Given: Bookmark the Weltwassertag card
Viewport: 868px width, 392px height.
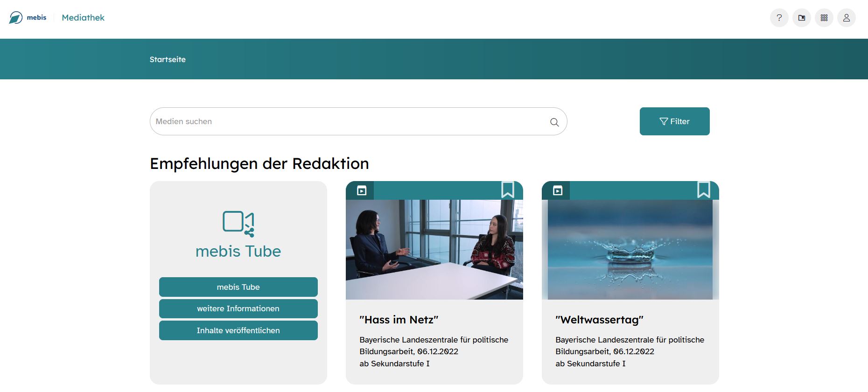Looking at the screenshot, I should (704, 190).
